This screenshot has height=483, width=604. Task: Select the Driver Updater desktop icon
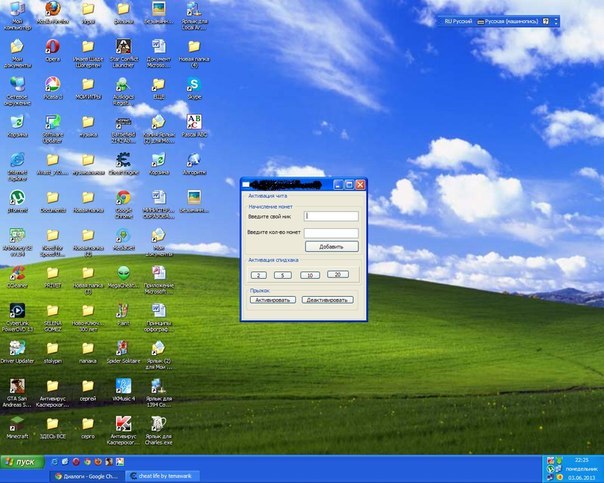[17, 352]
